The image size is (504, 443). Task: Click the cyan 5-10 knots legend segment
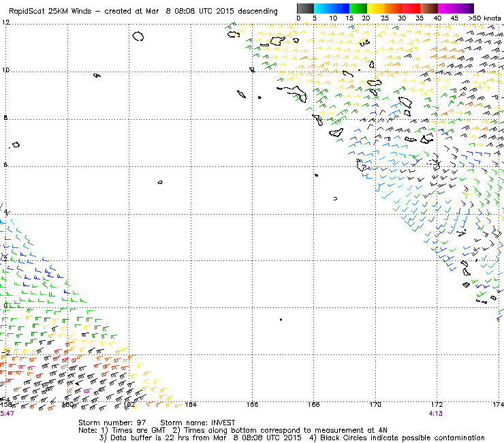click(323, 8)
